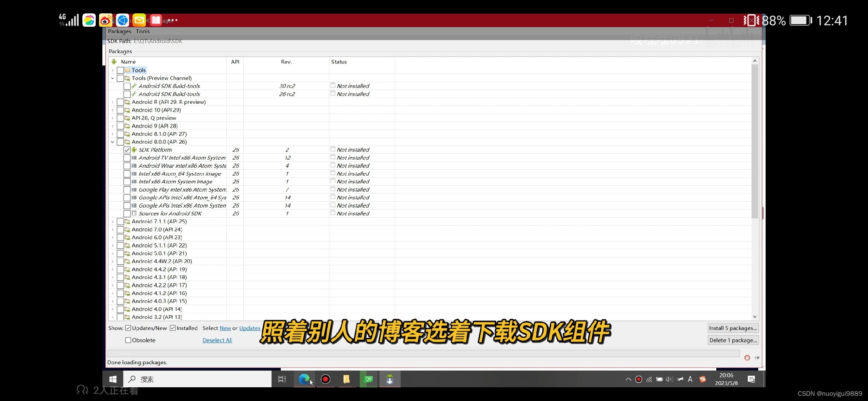Check Android SDK Build-tools 30 rc2

click(127, 86)
